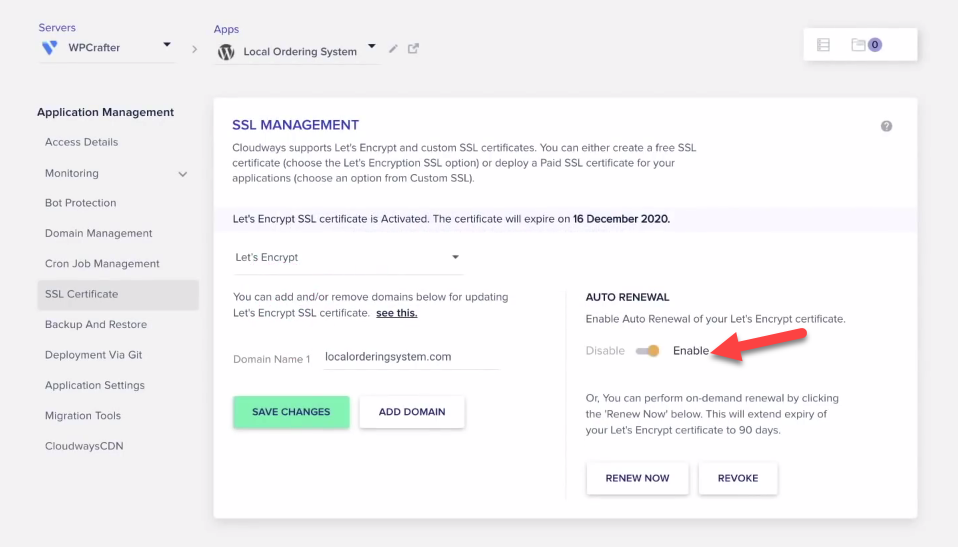Go to Access Details

tap(81, 142)
